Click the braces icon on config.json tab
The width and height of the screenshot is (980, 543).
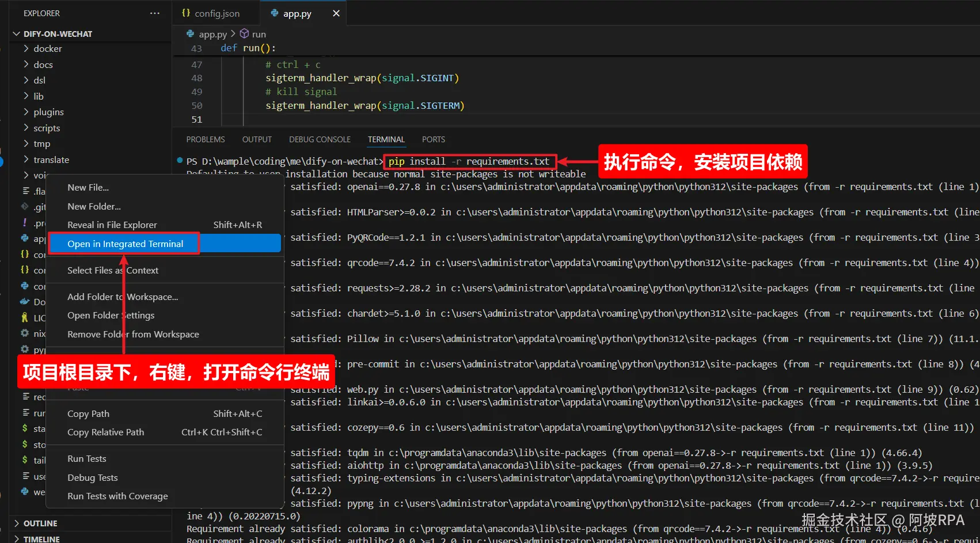[x=186, y=13]
